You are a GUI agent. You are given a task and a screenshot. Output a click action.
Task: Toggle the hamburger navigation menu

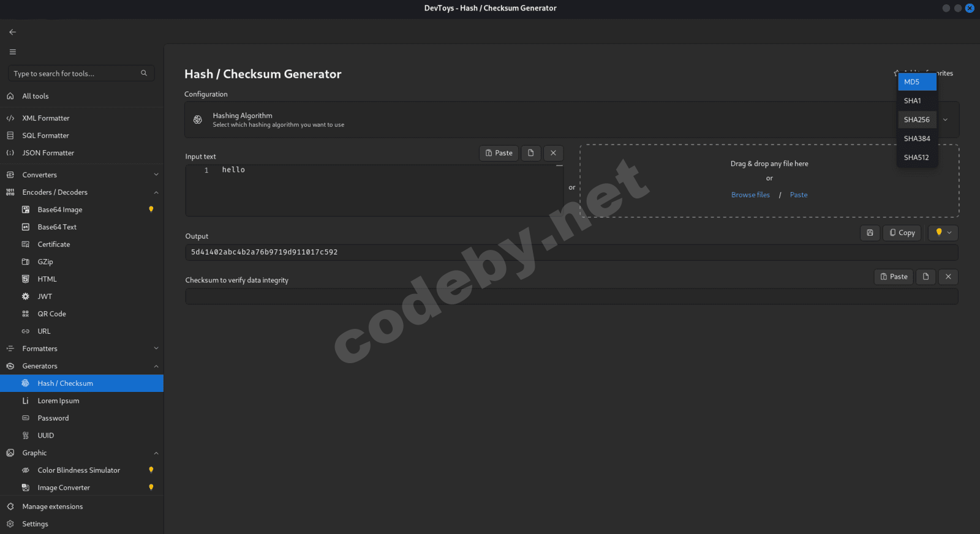(12, 52)
